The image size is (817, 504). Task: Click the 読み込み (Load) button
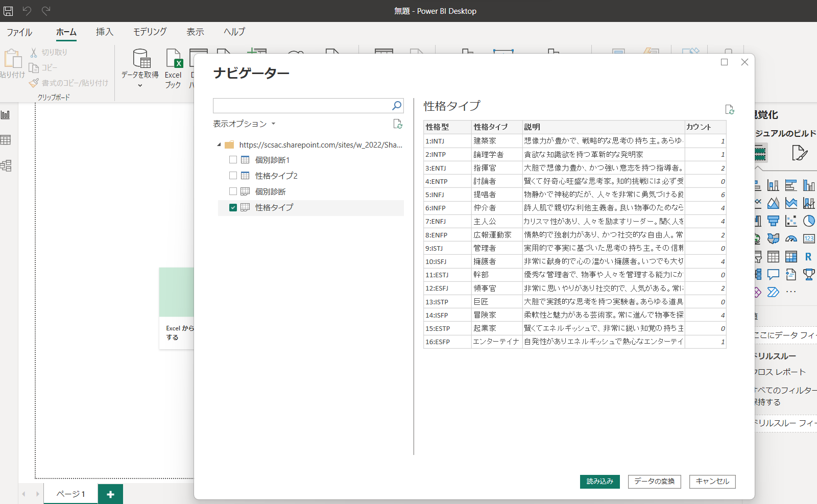(x=600, y=482)
